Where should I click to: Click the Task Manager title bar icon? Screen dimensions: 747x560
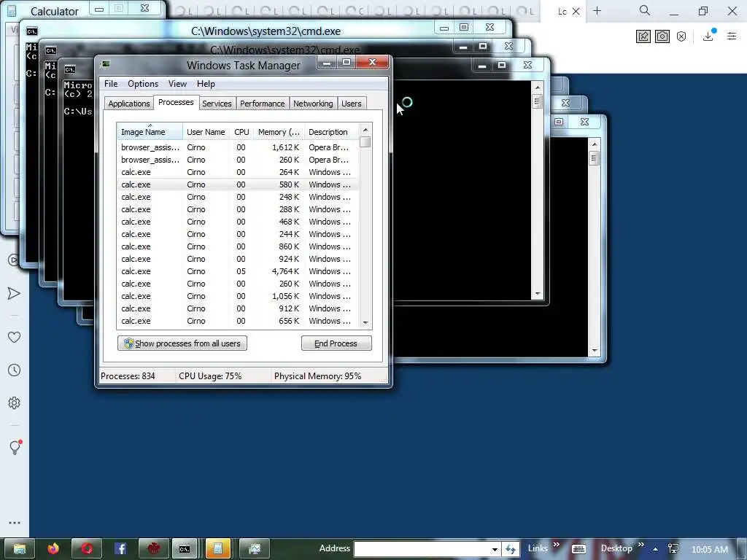point(105,64)
